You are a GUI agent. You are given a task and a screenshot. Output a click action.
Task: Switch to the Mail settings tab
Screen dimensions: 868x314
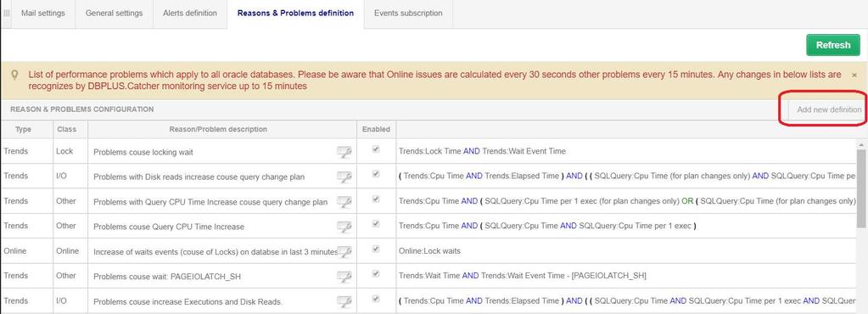(x=43, y=14)
